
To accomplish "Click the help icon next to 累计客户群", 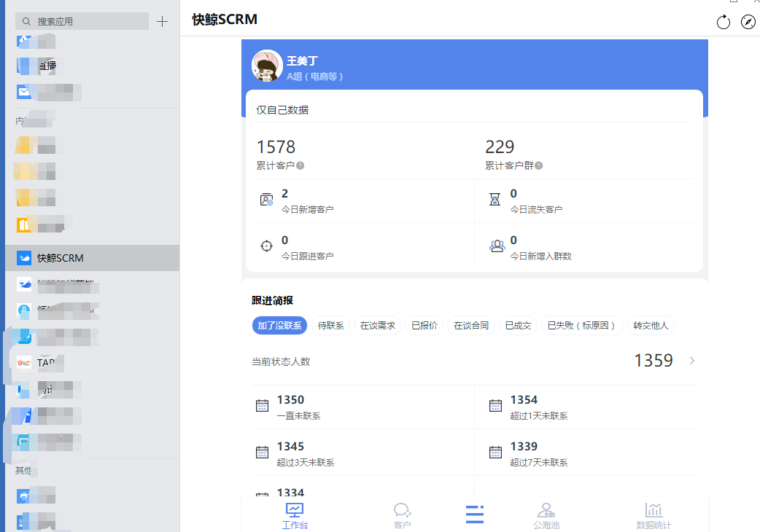I will (x=538, y=165).
